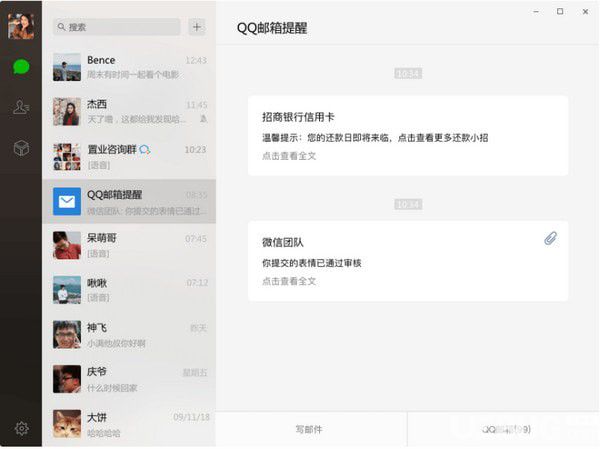Maximize the WeChat window
The width and height of the screenshot is (600, 449).
pos(560,11)
